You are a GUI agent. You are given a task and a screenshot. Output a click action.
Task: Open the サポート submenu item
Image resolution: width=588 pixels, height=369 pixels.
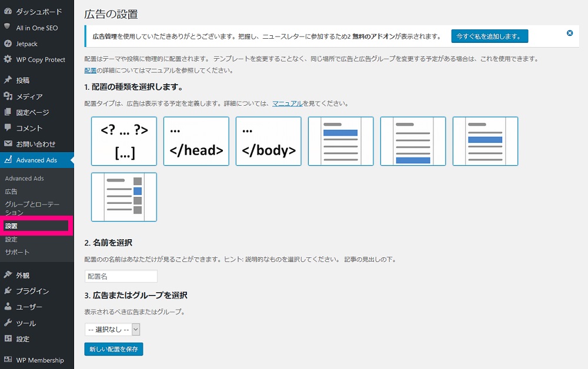pos(17,252)
